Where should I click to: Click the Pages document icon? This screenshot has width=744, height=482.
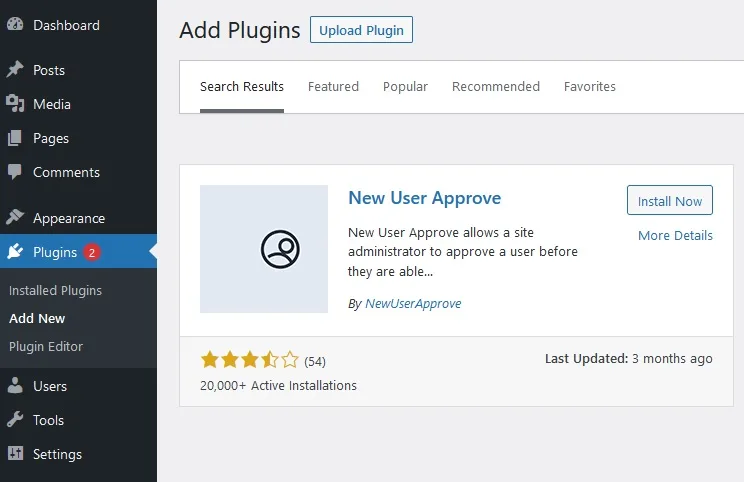[15, 138]
